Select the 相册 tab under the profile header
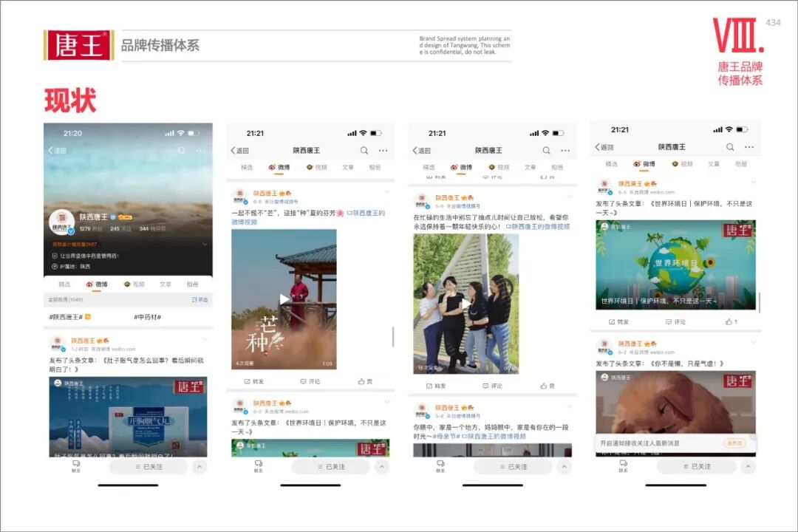The height and width of the screenshot is (532, 798). [192, 284]
